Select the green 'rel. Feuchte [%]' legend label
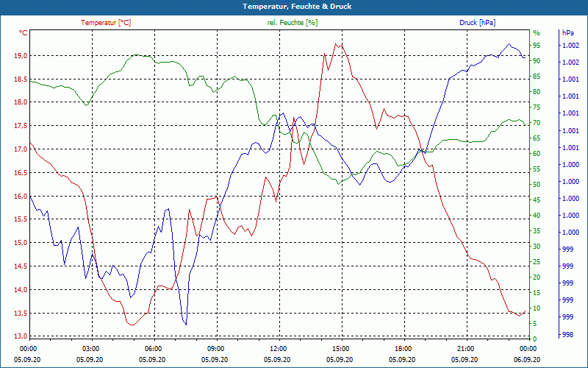 (292, 23)
